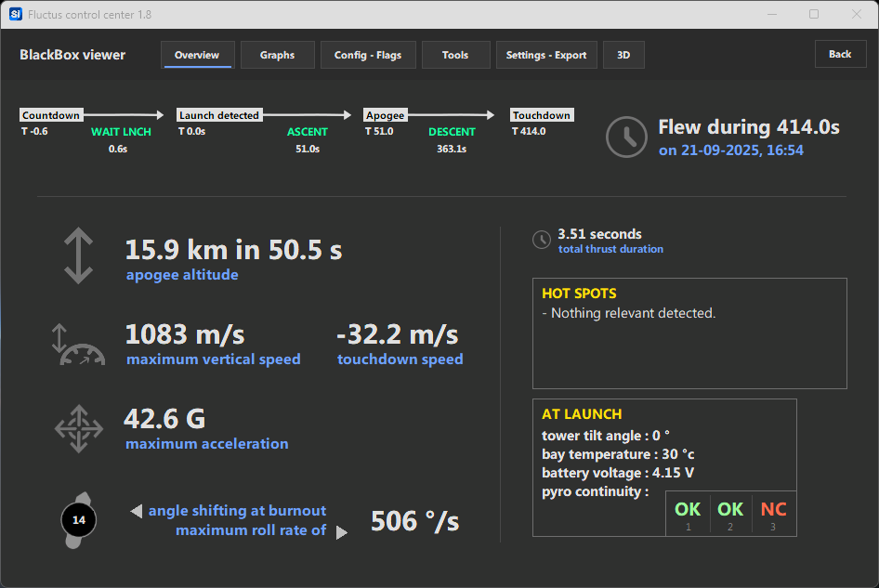The height and width of the screenshot is (588, 879).
Task: Open the Settings - Export tab
Action: pyautogui.click(x=545, y=55)
